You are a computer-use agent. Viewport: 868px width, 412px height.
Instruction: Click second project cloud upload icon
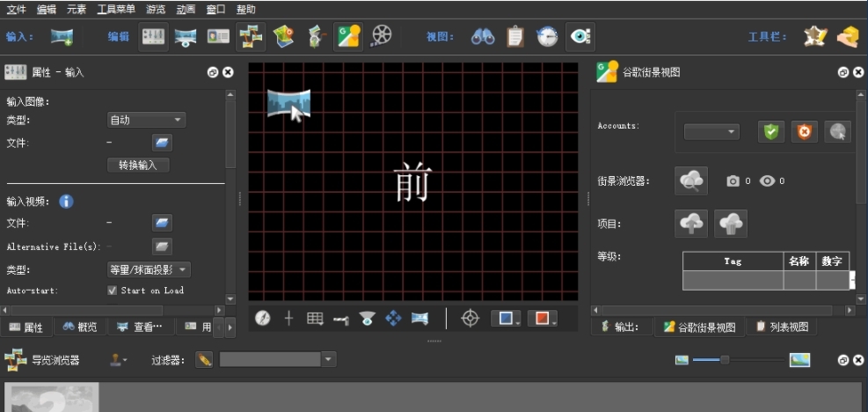(731, 224)
